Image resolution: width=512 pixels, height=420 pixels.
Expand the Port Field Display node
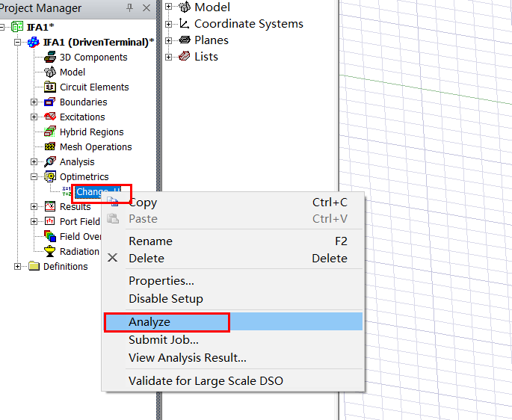(34, 221)
